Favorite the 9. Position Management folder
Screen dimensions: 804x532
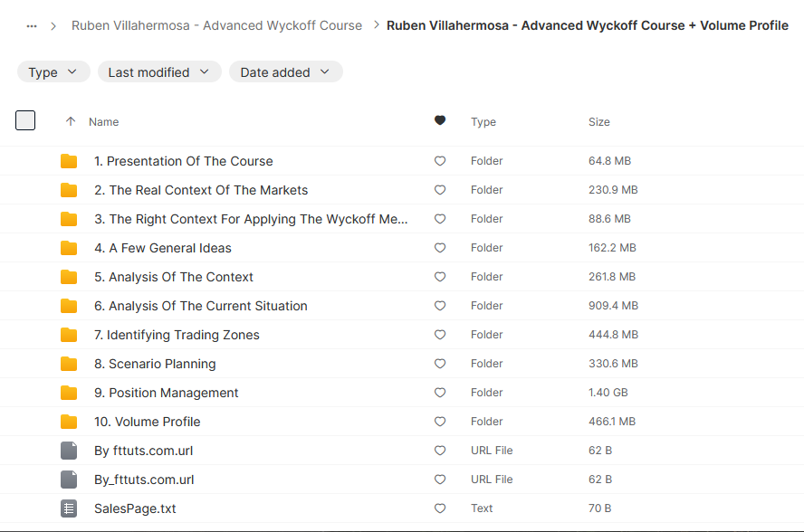(x=440, y=393)
